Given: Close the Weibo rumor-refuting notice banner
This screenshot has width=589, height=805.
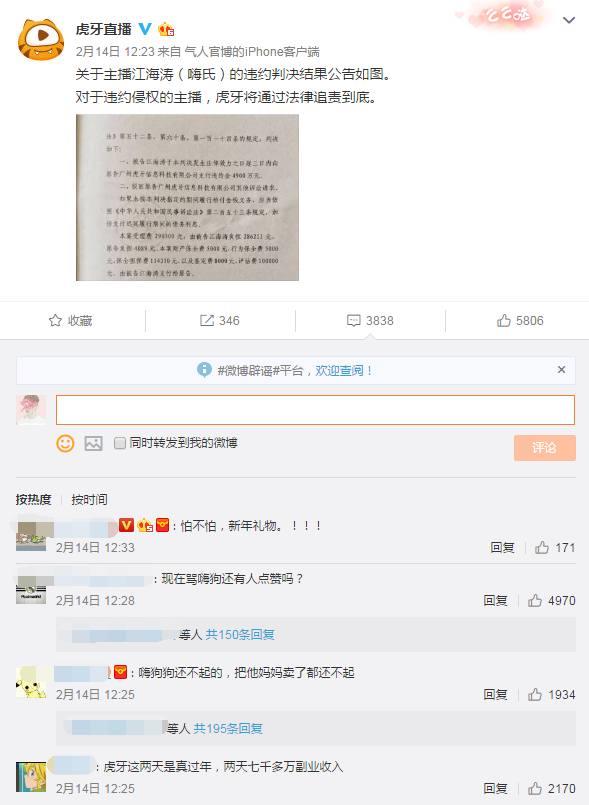Looking at the screenshot, I should [x=561, y=370].
